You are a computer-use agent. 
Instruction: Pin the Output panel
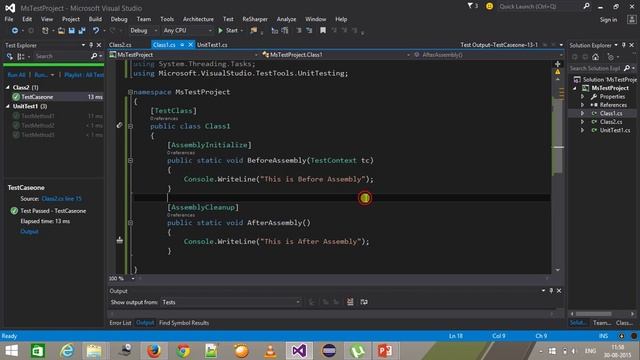pos(551,291)
